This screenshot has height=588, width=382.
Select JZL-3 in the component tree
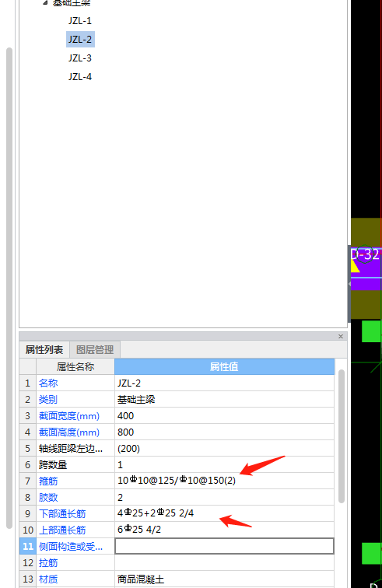pos(80,58)
